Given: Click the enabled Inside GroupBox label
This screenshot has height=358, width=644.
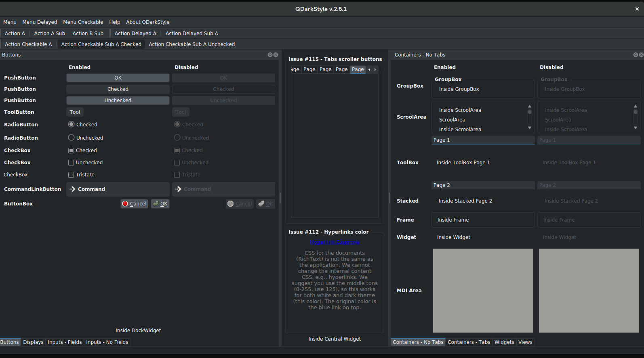Looking at the screenshot, I should [x=459, y=89].
